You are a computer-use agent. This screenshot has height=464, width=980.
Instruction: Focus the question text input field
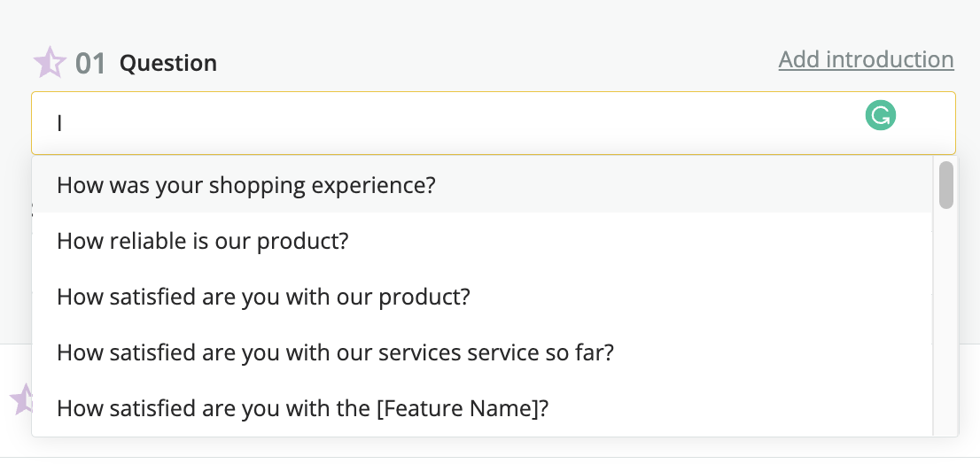pos(494,123)
